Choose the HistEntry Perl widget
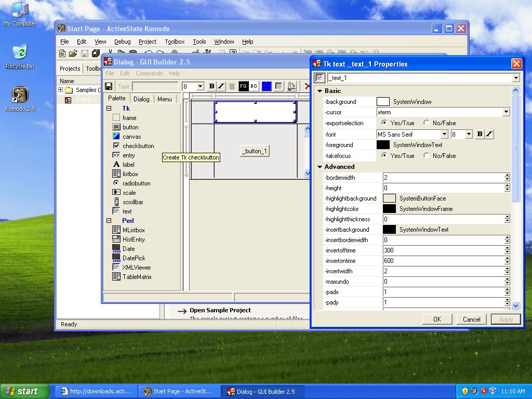532x399 pixels. (x=128, y=239)
